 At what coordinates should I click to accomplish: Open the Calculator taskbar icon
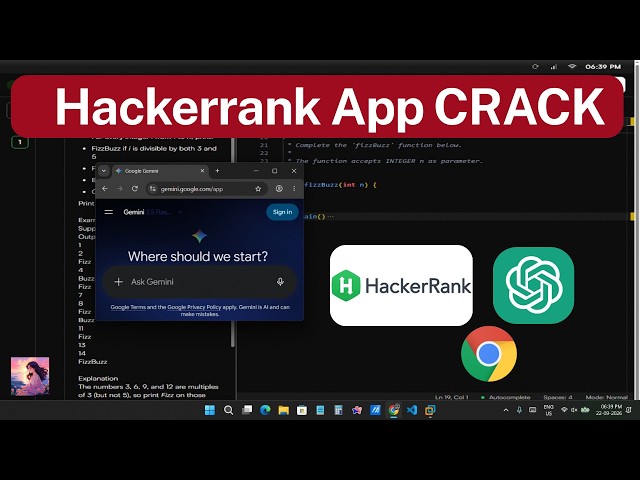click(338, 410)
